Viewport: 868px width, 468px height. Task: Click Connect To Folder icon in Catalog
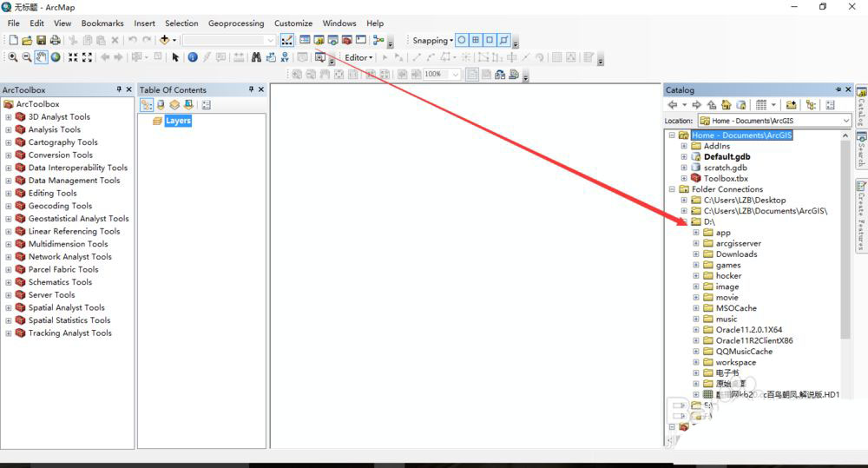(x=791, y=105)
